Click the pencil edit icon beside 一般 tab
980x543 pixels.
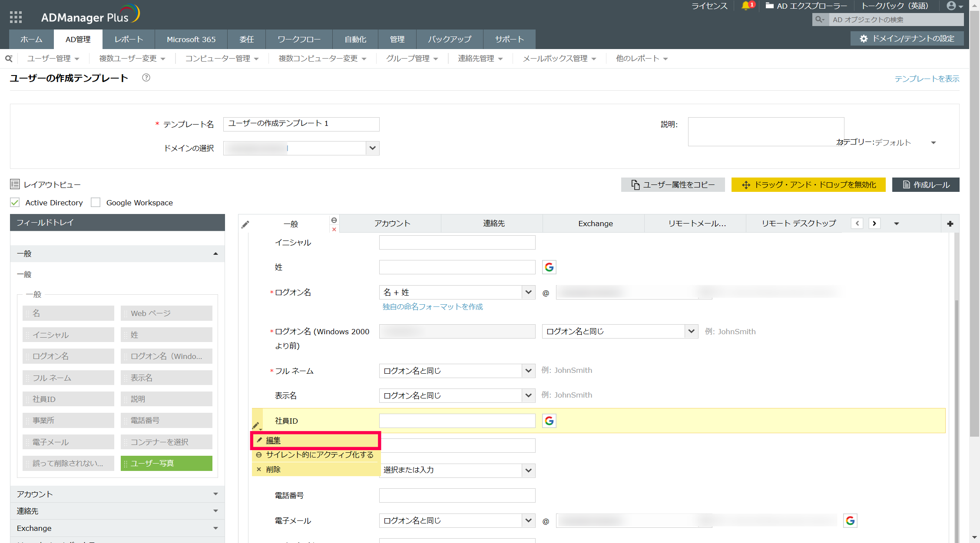[245, 224]
